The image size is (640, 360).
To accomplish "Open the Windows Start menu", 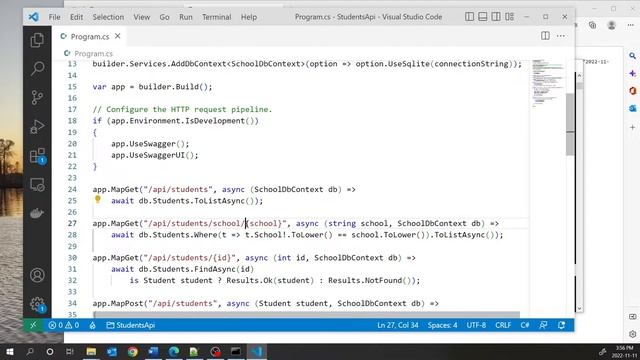I will pyautogui.click(x=10, y=351).
